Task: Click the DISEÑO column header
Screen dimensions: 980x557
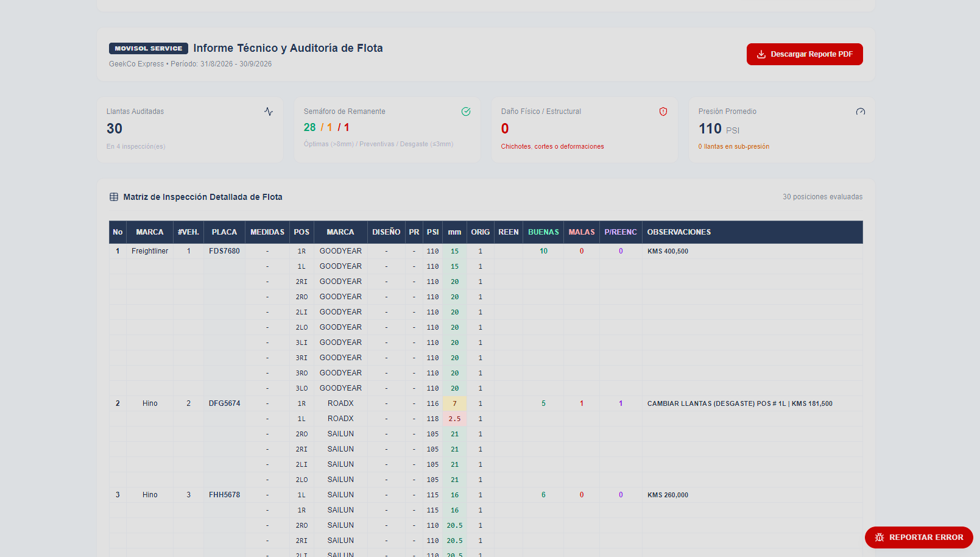Action: (x=386, y=232)
